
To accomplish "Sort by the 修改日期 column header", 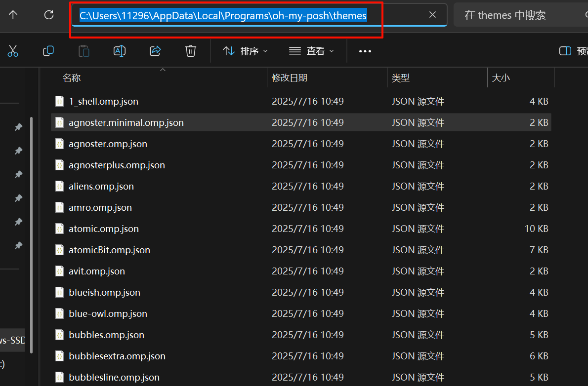I will point(290,78).
